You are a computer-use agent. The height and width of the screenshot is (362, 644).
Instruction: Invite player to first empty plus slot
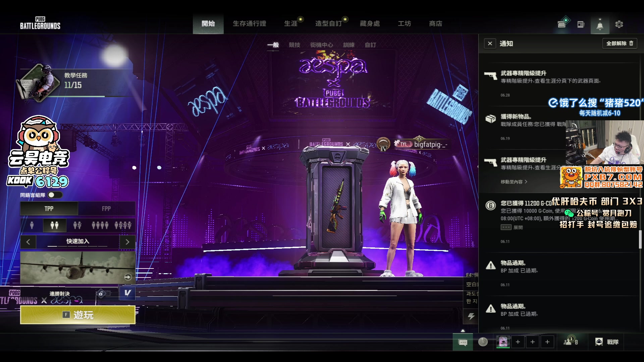click(518, 342)
